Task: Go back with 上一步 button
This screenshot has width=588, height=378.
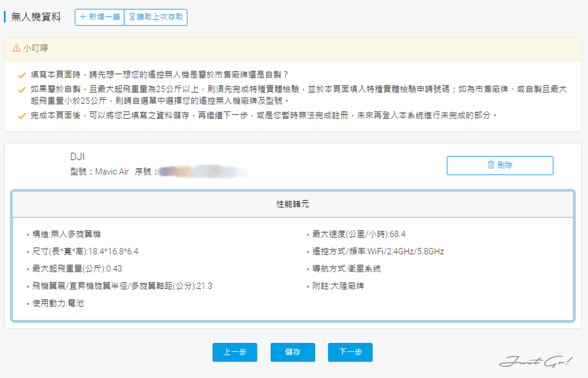Action: pos(235,352)
